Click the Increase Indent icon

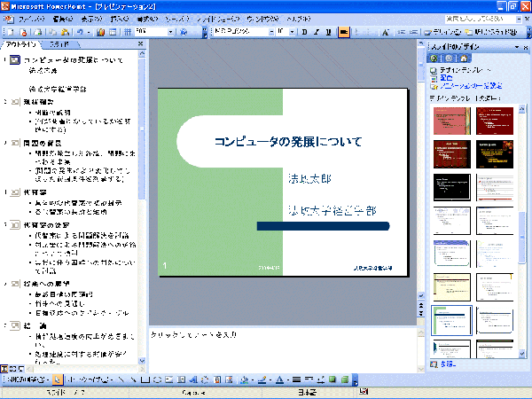413,32
